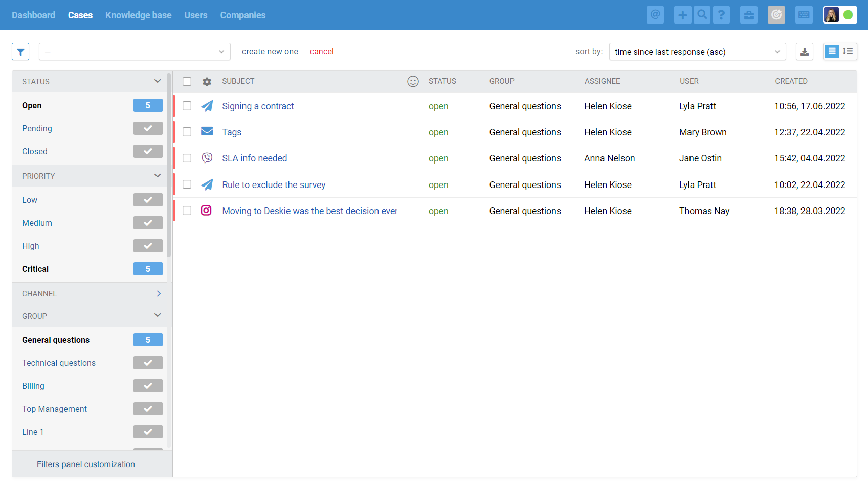Check the Moving to Deskie row checkbox

click(x=187, y=211)
